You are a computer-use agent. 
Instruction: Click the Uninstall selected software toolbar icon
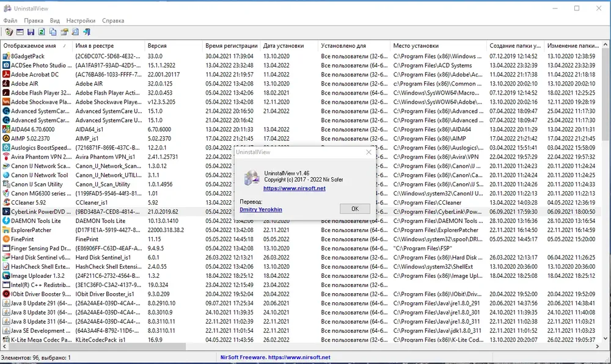click(9, 32)
